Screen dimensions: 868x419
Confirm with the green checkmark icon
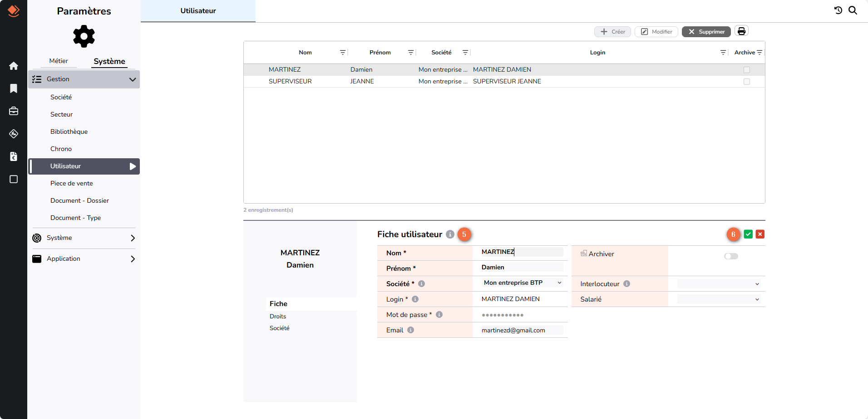pos(748,234)
